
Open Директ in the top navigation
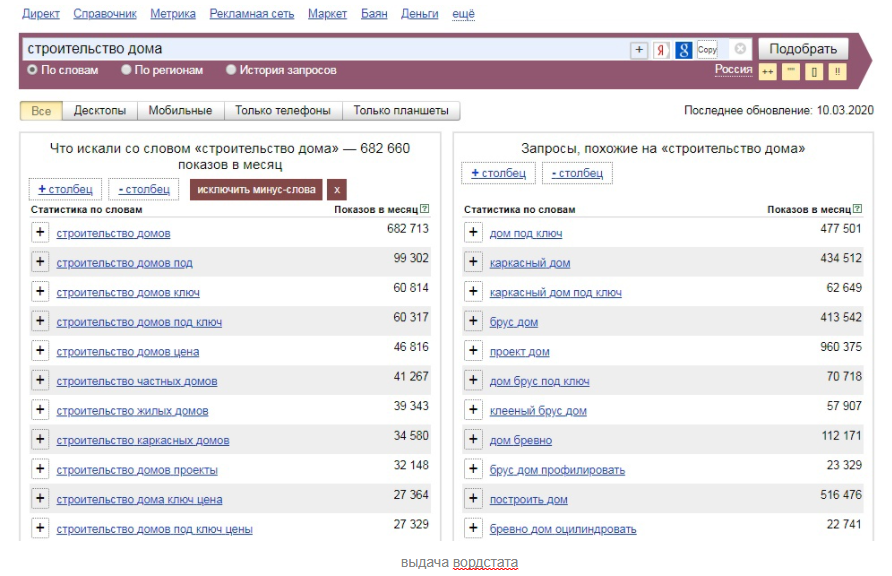[x=40, y=14]
